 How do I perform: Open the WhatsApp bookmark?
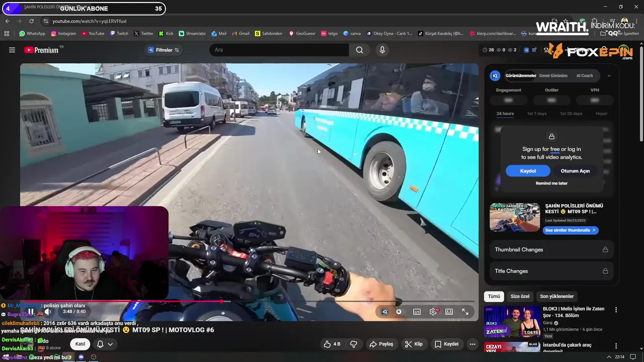[x=32, y=34]
